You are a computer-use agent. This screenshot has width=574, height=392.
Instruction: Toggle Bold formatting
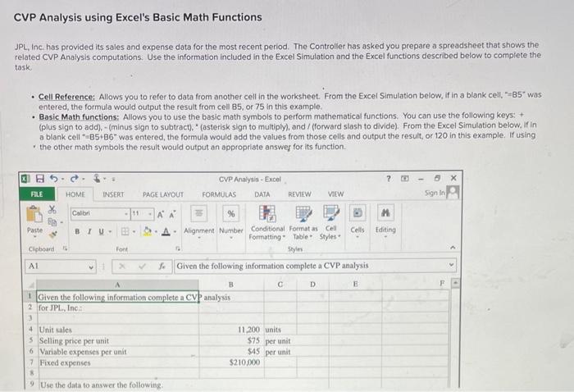[x=77, y=231]
